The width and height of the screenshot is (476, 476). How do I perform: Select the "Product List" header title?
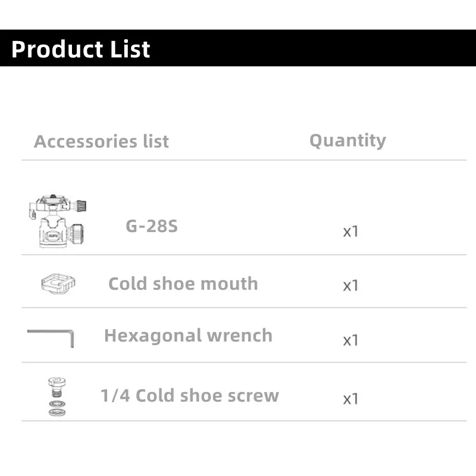tap(81, 49)
